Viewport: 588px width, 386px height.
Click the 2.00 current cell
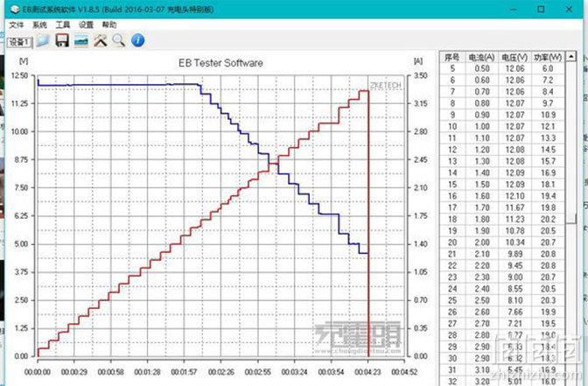[482, 242]
